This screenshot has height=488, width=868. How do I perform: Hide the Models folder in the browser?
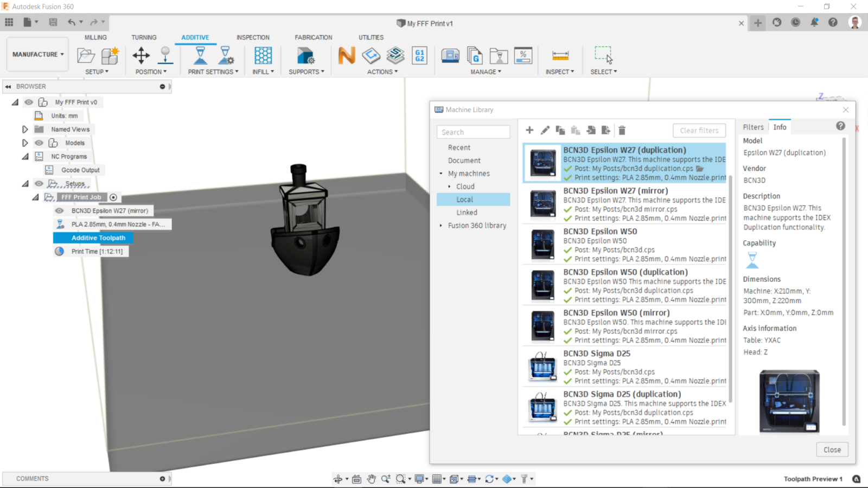point(39,143)
